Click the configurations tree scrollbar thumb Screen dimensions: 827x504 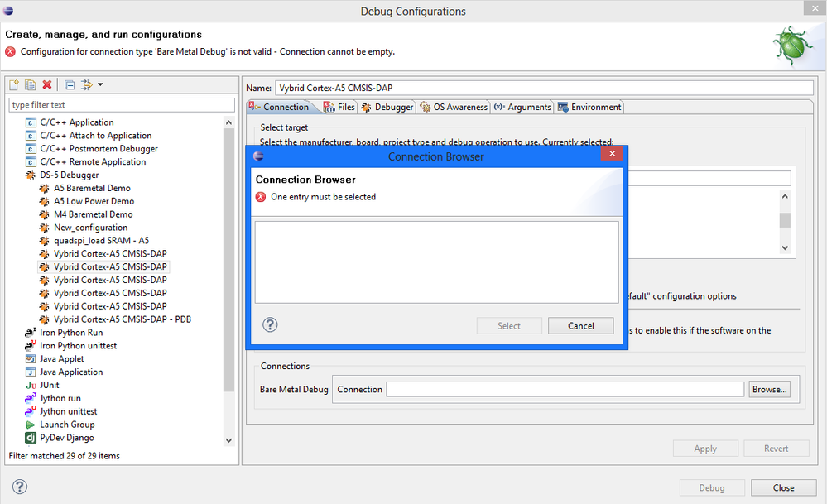(x=229, y=261)
